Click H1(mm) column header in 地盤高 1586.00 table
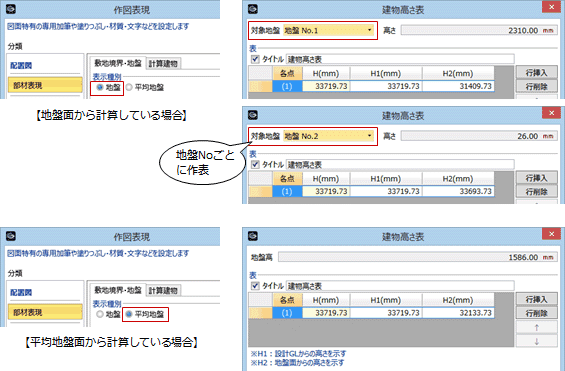 [x=386, y=300]
